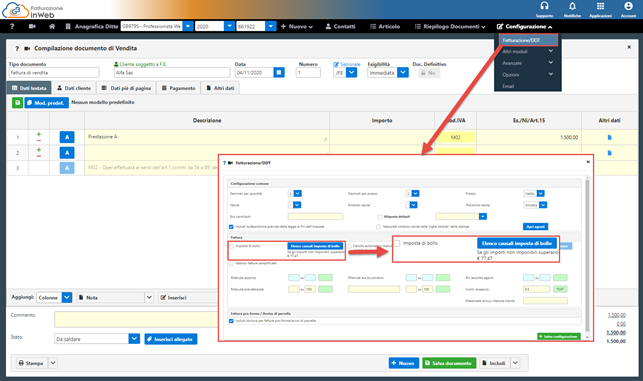Click the Inserisci allegato button
The height and width of the screenshot is (381, 643).
click(x=171, y=339)
